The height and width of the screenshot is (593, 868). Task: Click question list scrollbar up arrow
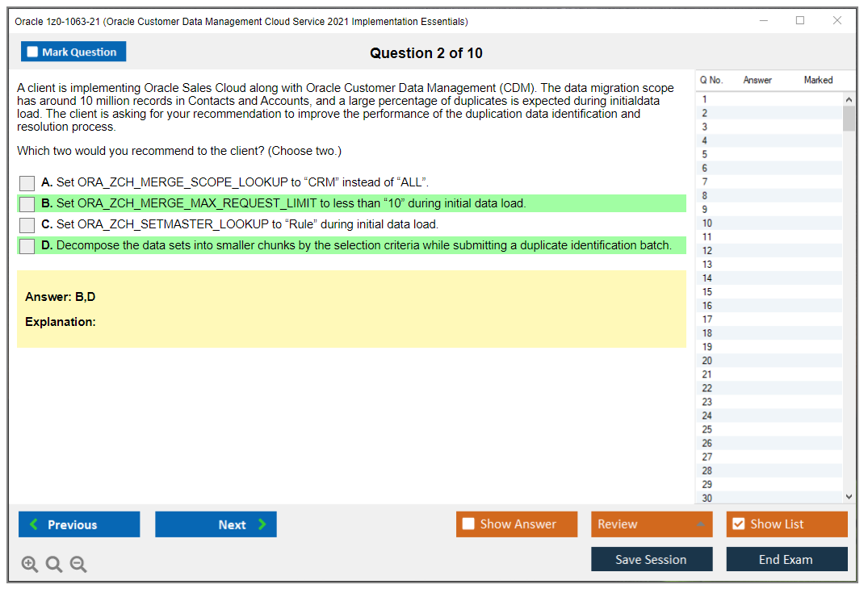(x=849, y=98)
